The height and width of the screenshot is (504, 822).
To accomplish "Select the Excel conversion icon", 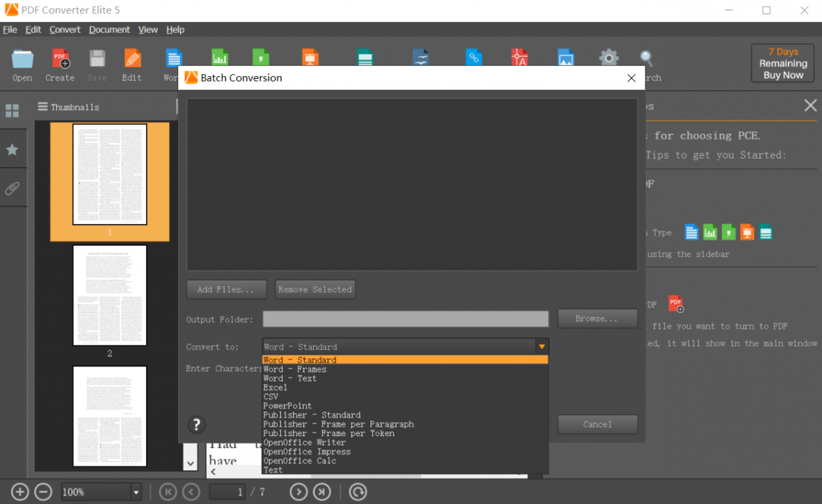I will coord(220,58).
